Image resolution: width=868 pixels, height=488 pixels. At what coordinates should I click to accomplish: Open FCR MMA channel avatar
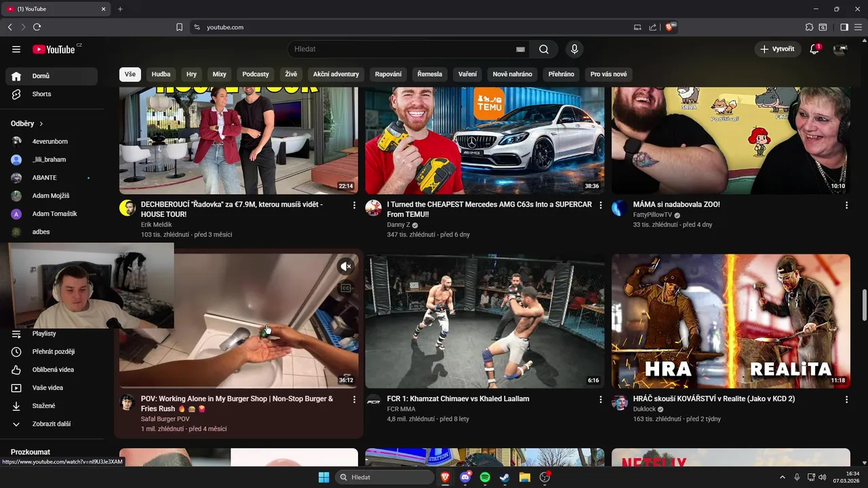tap(374, 402)
